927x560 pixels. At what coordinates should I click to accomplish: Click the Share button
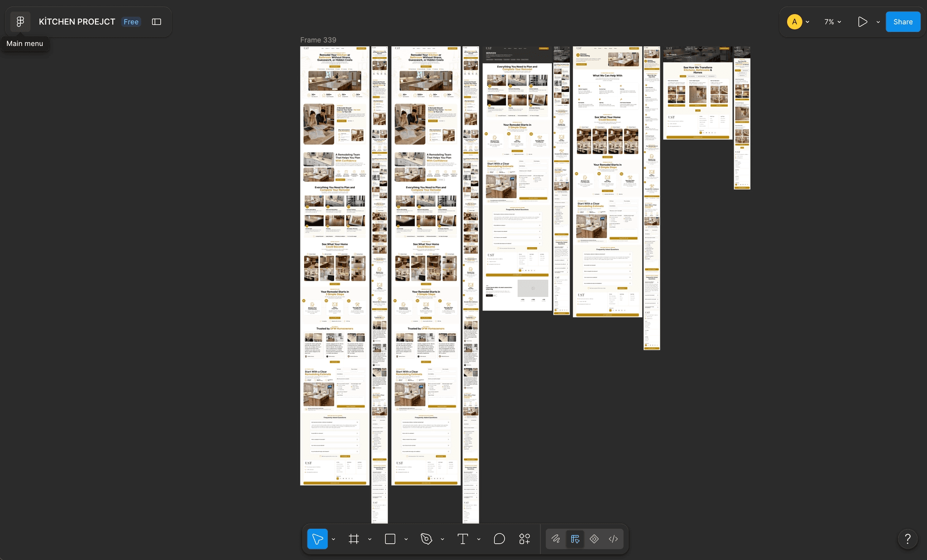point(903,22)
